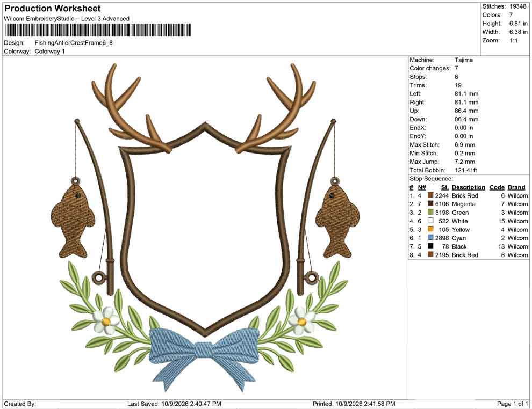Click the Max Stitch value 6.9 mm
Viewport: 532px width, 409px height.
point(465,145)
